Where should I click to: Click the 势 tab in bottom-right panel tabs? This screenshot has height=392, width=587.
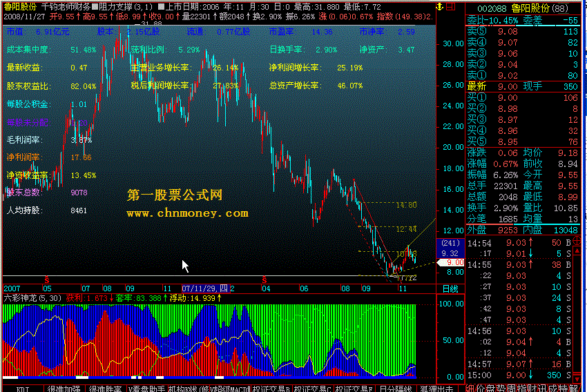click(x=501, y=389)
